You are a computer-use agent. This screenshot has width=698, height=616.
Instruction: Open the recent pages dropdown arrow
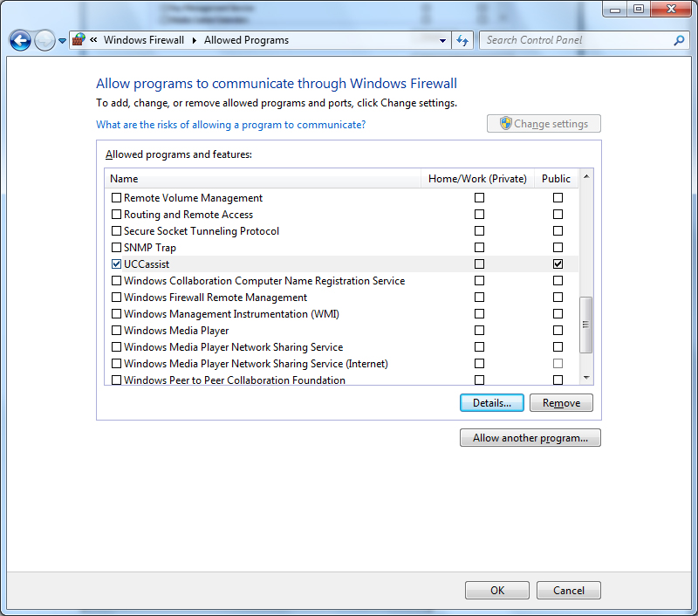62,41
